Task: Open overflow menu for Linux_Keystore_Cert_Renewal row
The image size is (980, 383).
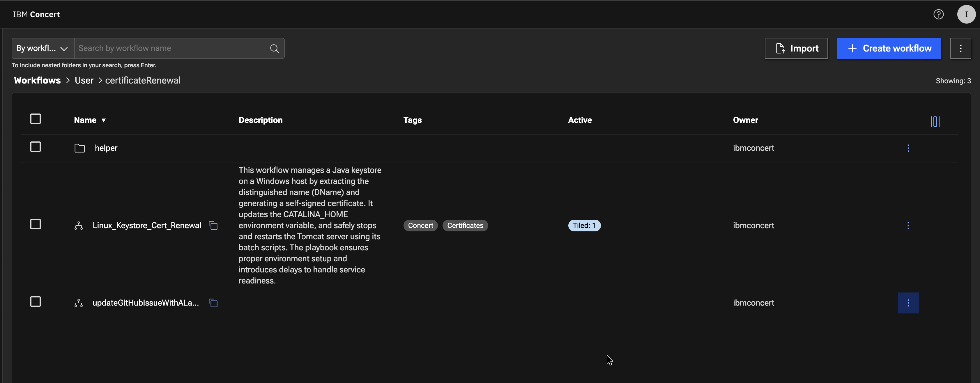Action: [x=908, y=226]
